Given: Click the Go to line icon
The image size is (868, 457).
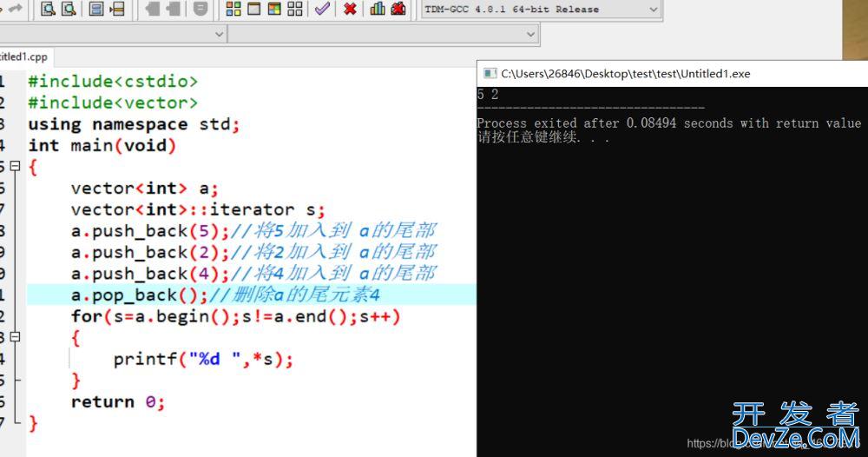Looking at the screenshot, I should coord(117,9).
